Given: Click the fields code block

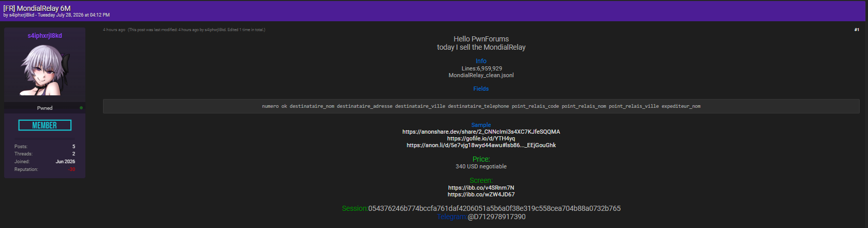Looking at the screenshot, I should [481, 106].
